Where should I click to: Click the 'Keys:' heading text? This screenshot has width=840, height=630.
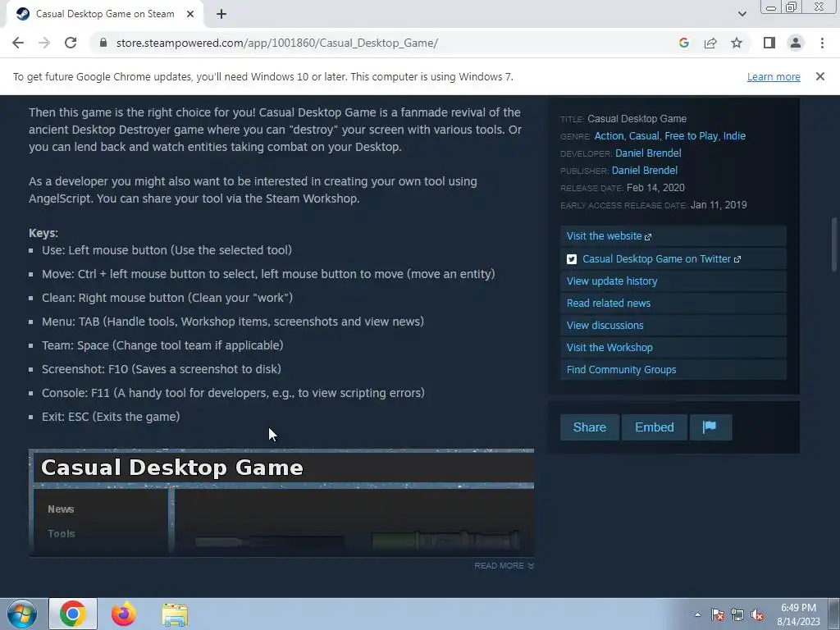43,233
